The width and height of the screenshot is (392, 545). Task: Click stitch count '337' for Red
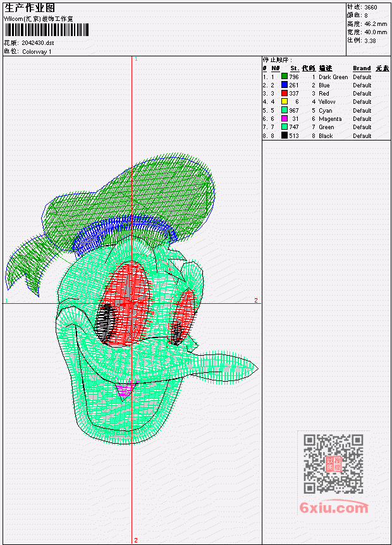pos(294,94)
